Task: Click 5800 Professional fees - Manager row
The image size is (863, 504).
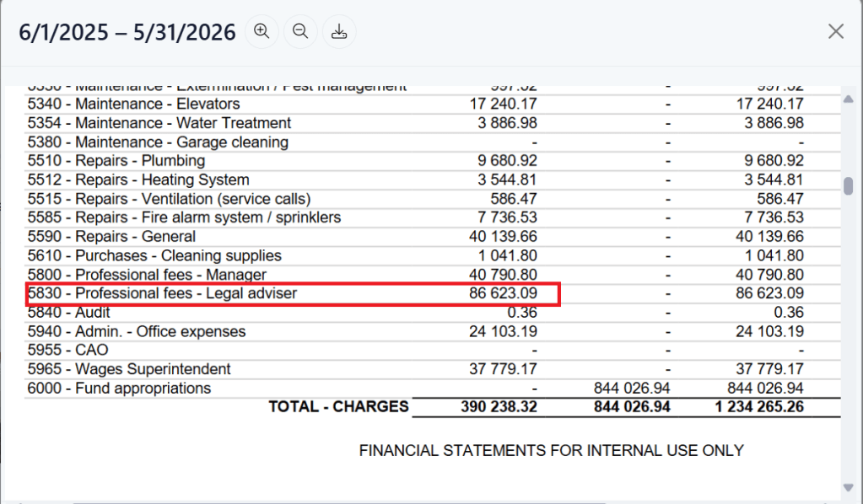Action: (147, 275)
